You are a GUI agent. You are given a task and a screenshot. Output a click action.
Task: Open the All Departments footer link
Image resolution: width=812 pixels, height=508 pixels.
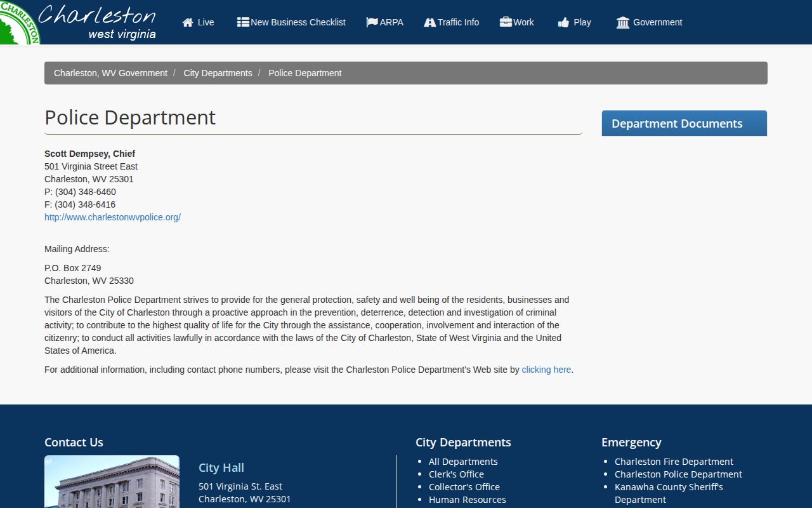click(x=463, y=462)
